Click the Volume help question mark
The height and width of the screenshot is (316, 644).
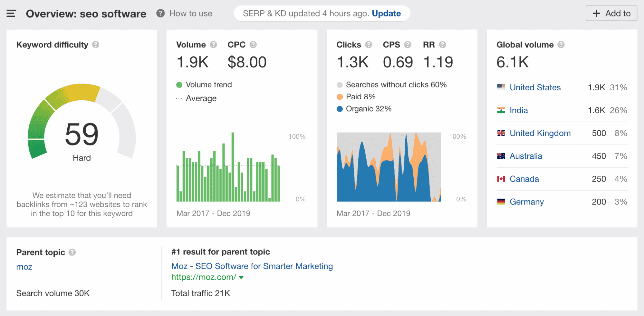tap(213, 45)
